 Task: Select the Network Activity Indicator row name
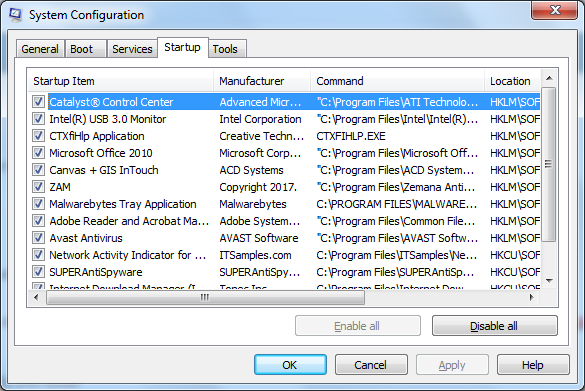[x=128, y=255]
